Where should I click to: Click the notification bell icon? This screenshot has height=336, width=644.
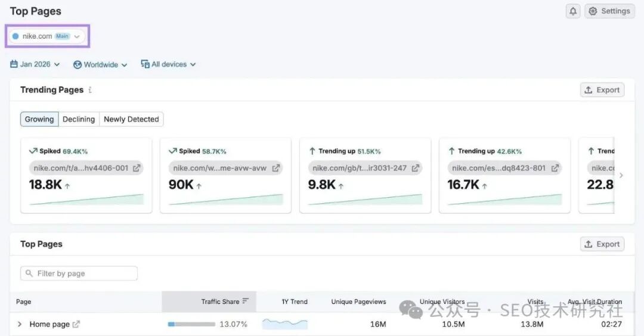(573, 11)
